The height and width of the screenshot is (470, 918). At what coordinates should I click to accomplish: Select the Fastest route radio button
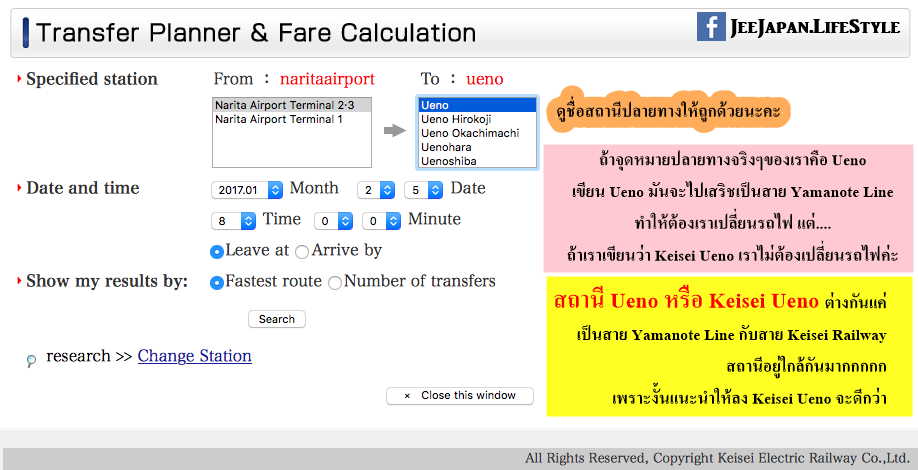coord(217,283)
